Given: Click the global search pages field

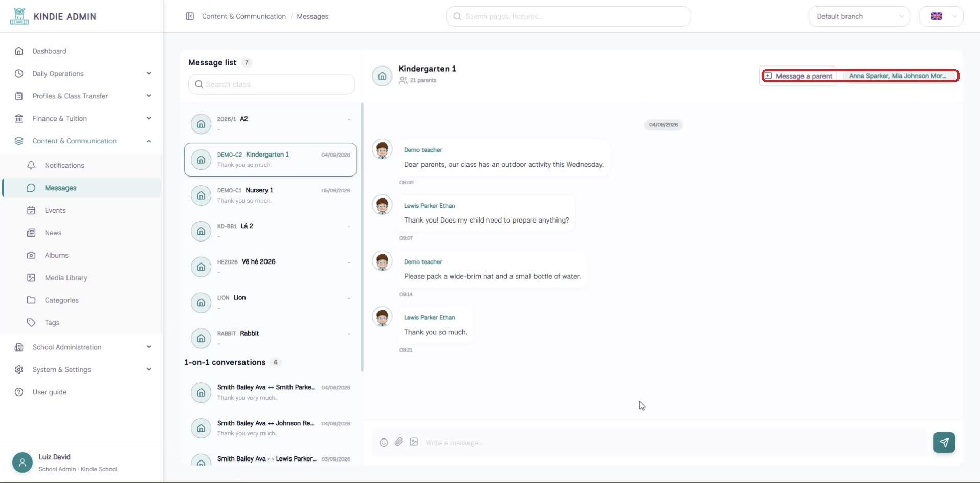Looking at the screenshot, I should 568,16.
